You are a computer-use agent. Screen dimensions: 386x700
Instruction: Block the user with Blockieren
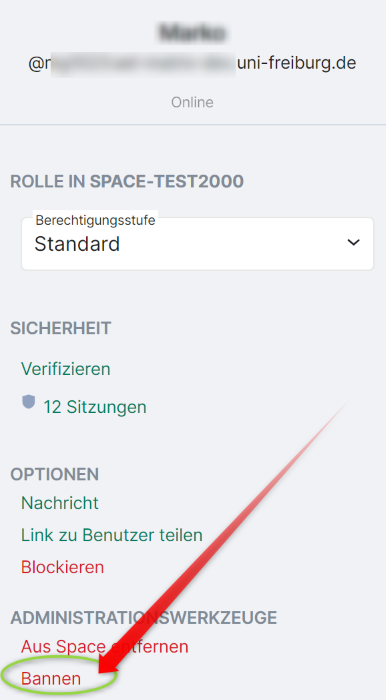coord(62,567)
